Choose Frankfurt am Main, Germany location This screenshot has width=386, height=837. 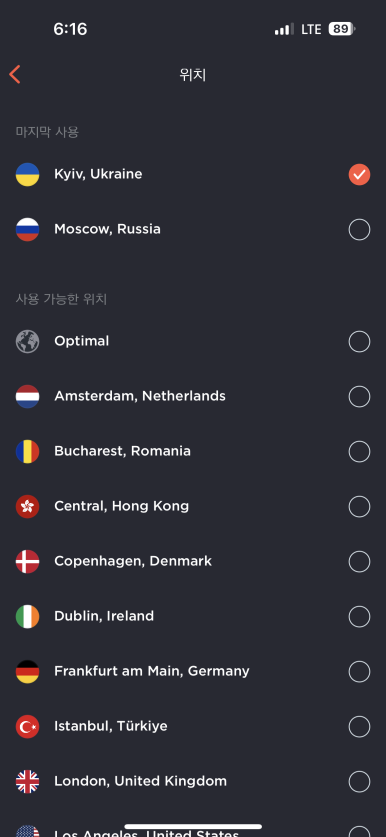[193, 672]
